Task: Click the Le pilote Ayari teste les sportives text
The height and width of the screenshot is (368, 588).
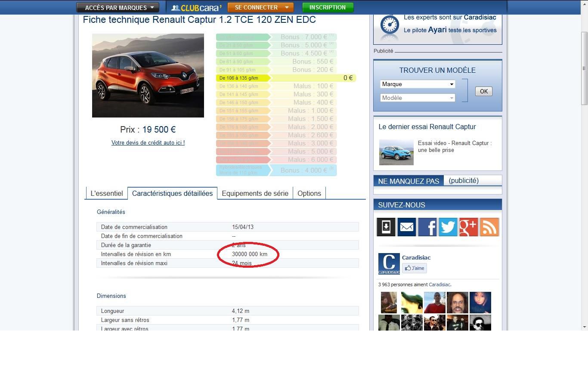Action: tap(450, 30)
